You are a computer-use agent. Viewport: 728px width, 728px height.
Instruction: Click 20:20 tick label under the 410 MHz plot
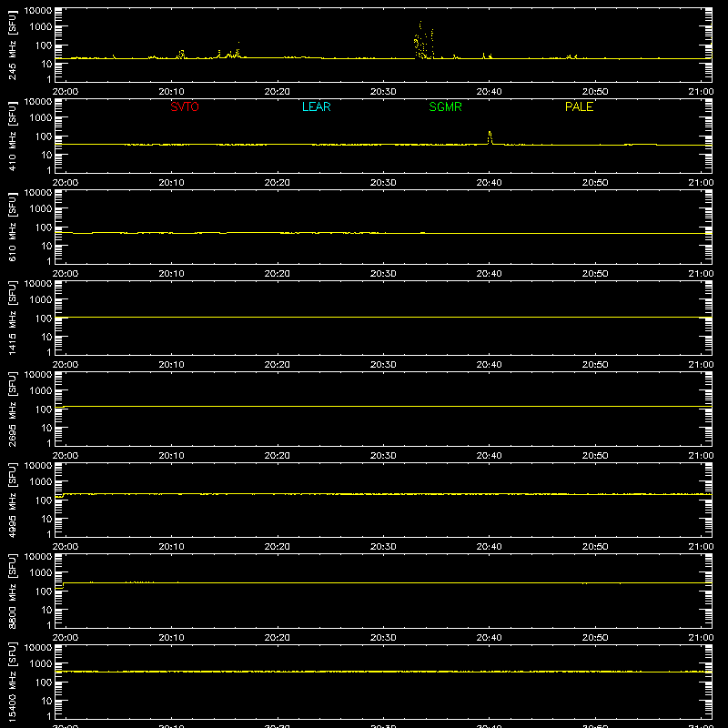point(278,183)
